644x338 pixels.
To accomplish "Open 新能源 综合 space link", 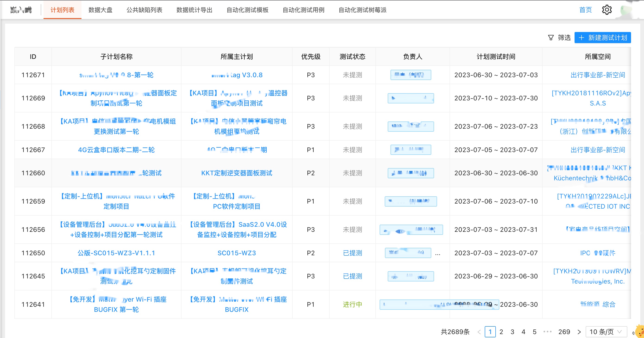I will 598,305.
